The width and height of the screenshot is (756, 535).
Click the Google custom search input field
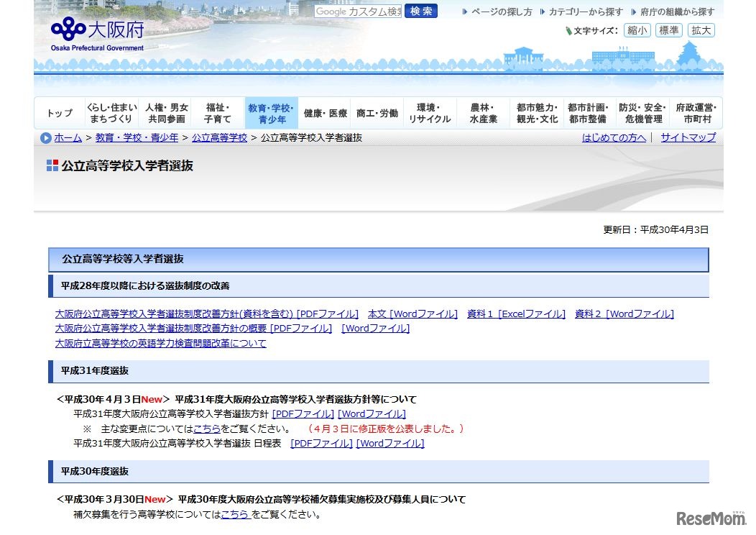358,12
